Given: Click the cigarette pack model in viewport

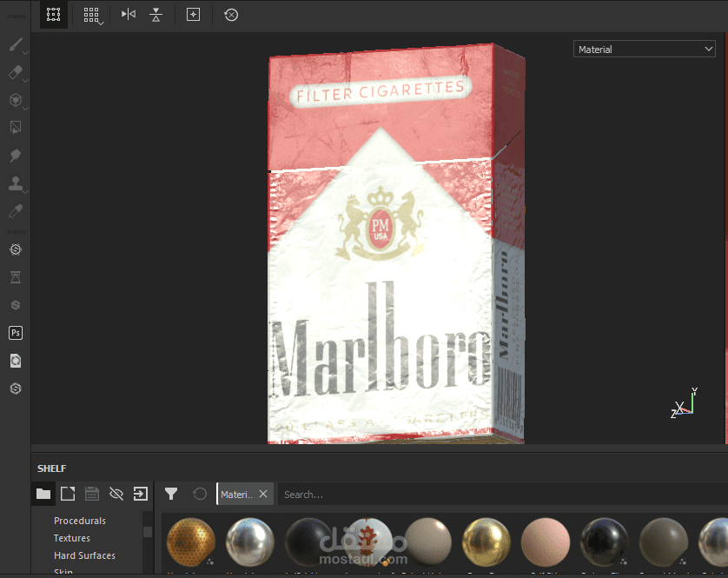Looking at the screenshot, I should pos(396,243).
